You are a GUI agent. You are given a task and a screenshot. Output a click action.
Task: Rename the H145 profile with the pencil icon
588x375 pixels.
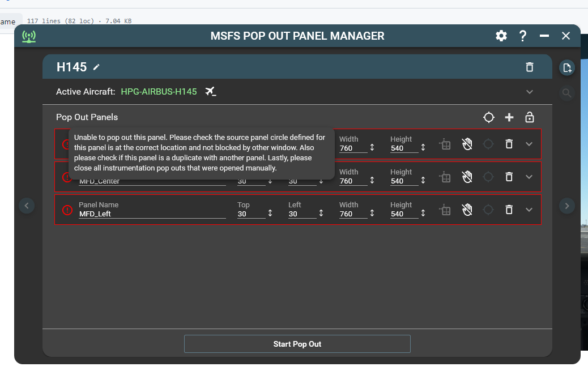(96, 66)
